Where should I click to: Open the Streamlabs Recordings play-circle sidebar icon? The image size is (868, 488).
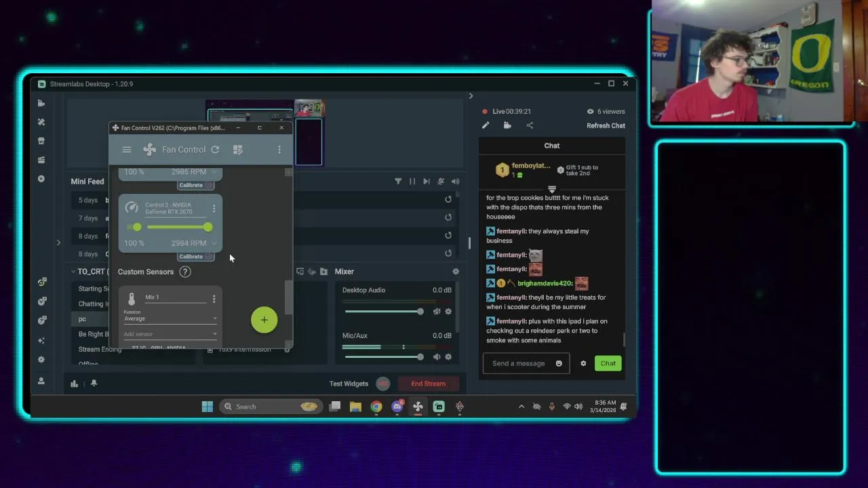[41, 179]
